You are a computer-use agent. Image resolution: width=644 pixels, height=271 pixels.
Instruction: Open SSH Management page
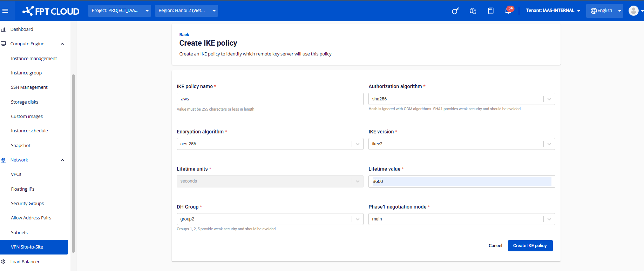[x=29, y=87]
